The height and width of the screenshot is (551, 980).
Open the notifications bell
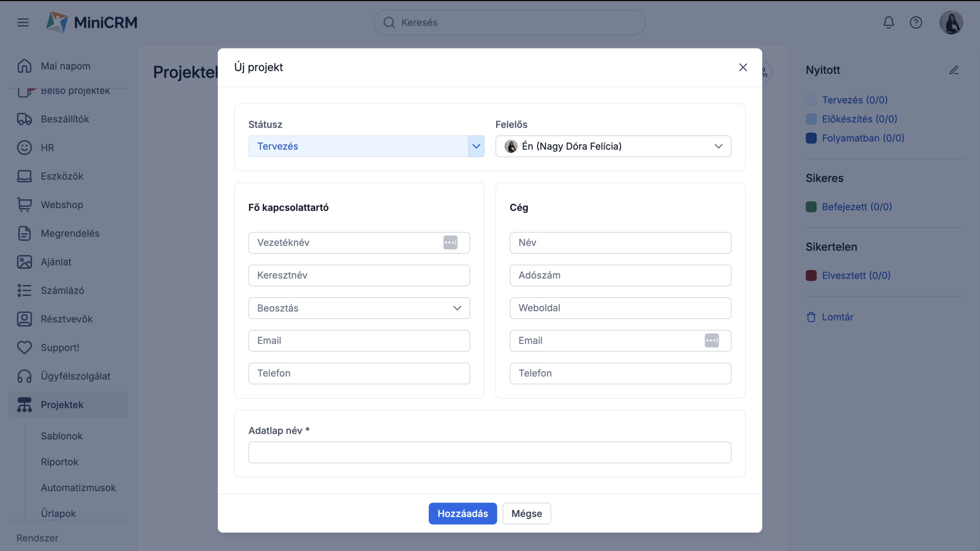pyautogui.click(x=889, y=23)
